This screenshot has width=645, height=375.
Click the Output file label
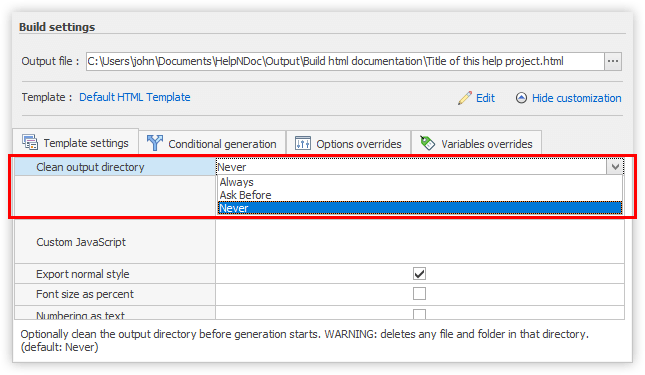click(x=50, y=61)
